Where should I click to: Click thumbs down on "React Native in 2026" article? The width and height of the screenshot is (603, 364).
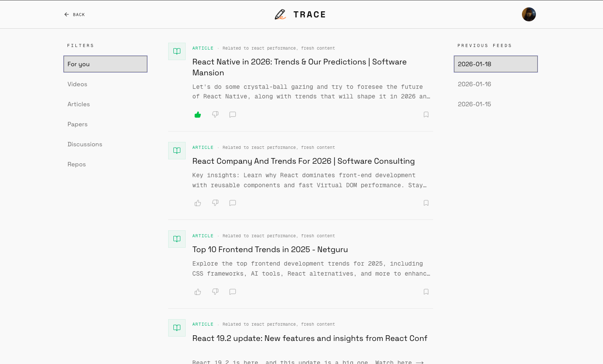click(215, 115)
